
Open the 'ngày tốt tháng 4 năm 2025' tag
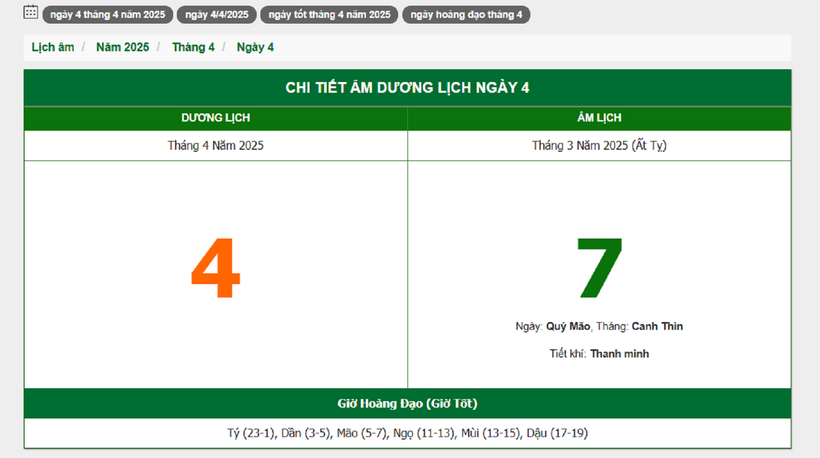tap(329, 15)
